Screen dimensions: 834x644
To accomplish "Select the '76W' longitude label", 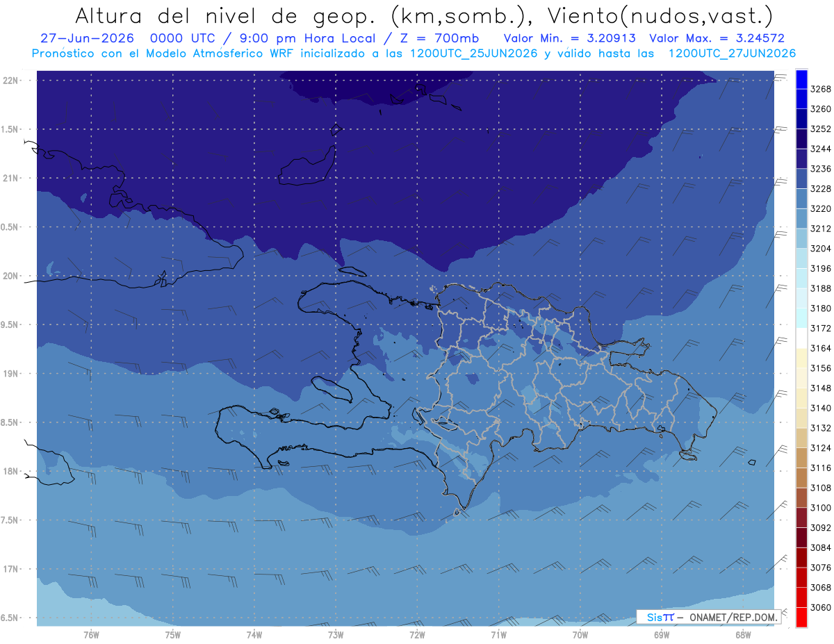I will click(91, 635).
